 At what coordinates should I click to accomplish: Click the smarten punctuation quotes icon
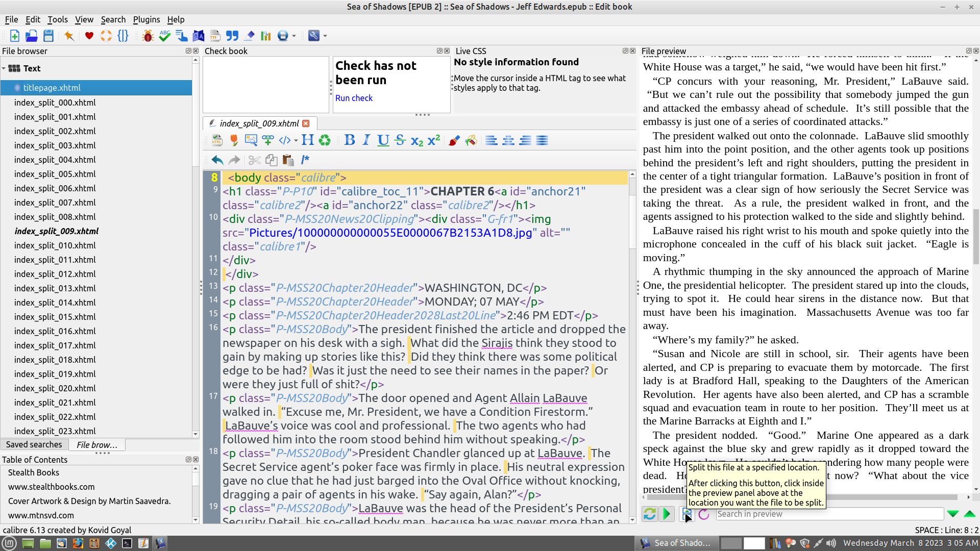232,36
